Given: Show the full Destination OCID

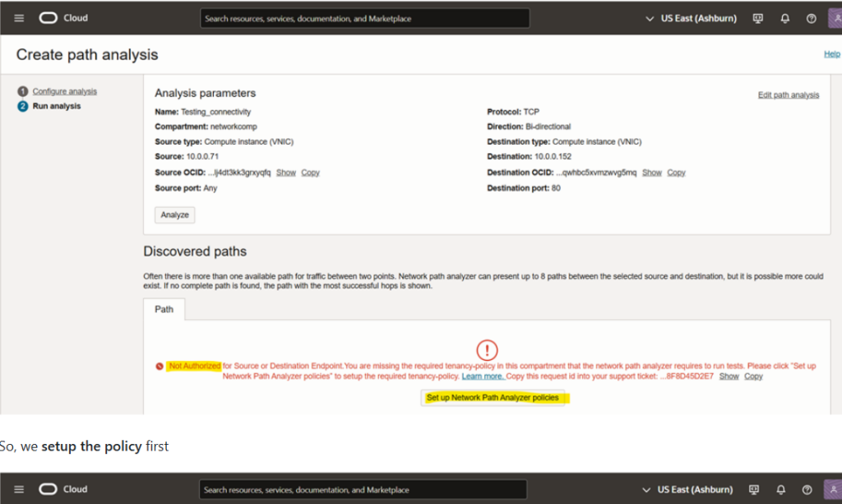Looking at the screenshot, I should 651,173.
